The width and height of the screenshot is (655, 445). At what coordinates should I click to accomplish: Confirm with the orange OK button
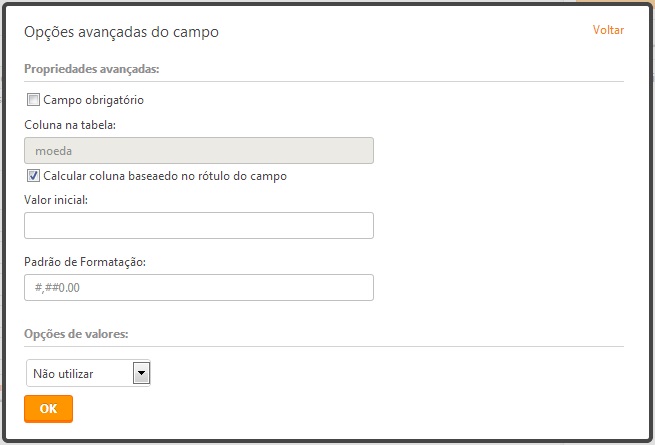pyautogui.click(x=48, y=409)
